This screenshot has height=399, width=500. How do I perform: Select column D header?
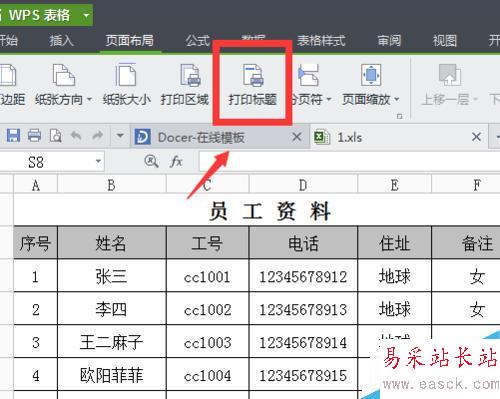[303, 185]
